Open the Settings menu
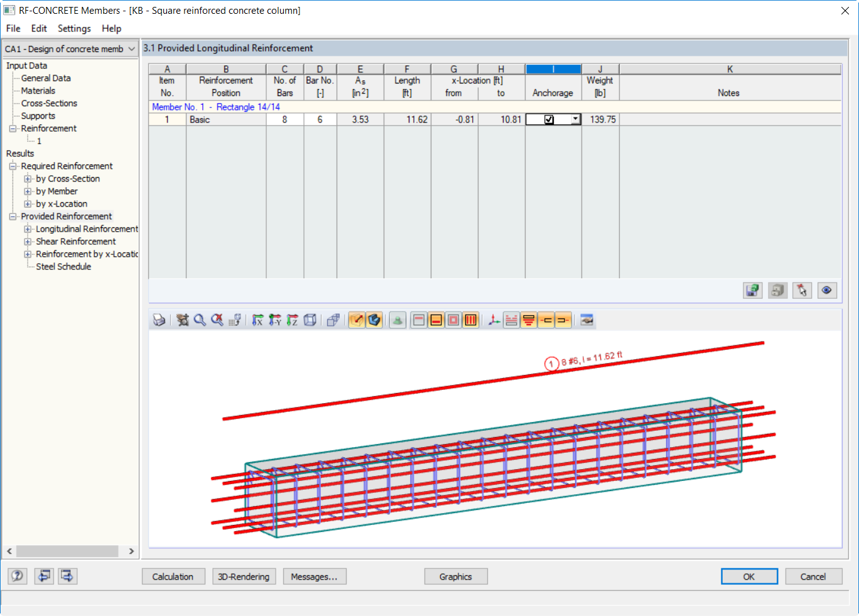Viewport: 859px width, 616px height. [x=74, y=28]
